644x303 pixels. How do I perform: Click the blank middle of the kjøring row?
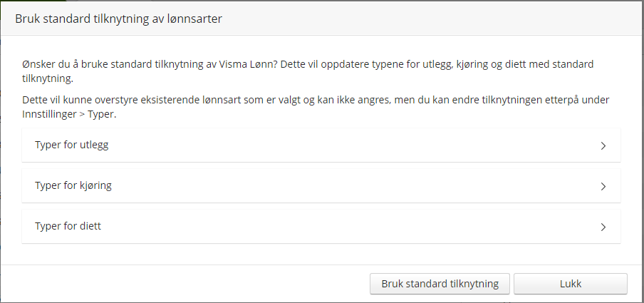pyautogui.click(x=356, y=186)
